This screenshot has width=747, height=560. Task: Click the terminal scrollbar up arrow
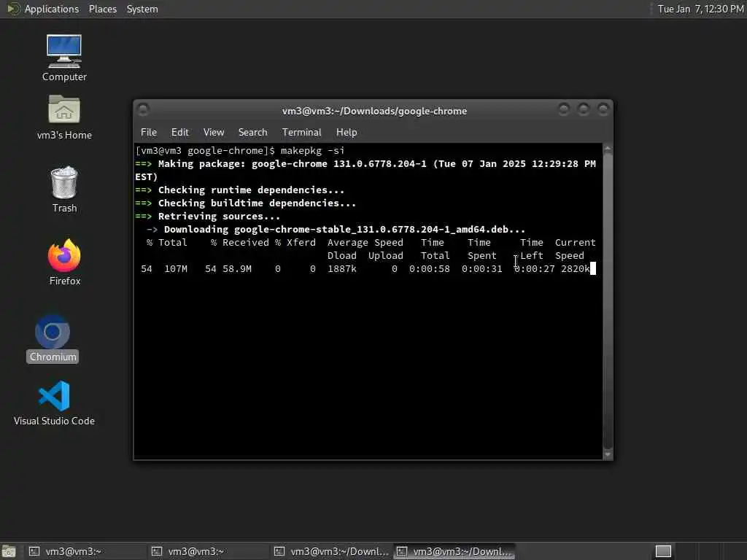point(608,149)
